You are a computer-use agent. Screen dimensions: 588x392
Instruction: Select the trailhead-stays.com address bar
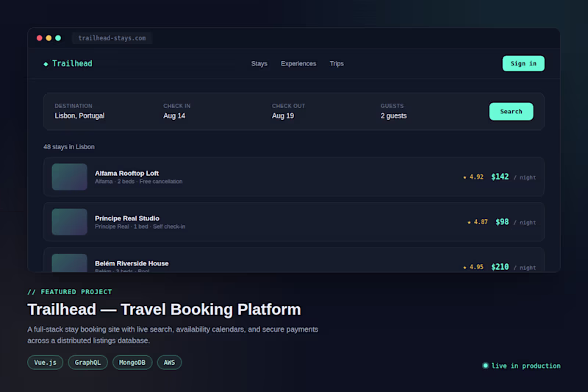tap(112, 38)
